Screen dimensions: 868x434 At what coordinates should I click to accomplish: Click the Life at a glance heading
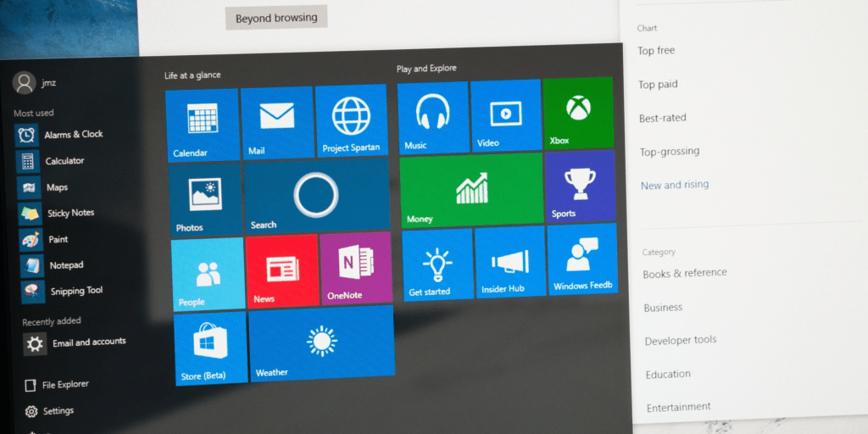[192, 75]
